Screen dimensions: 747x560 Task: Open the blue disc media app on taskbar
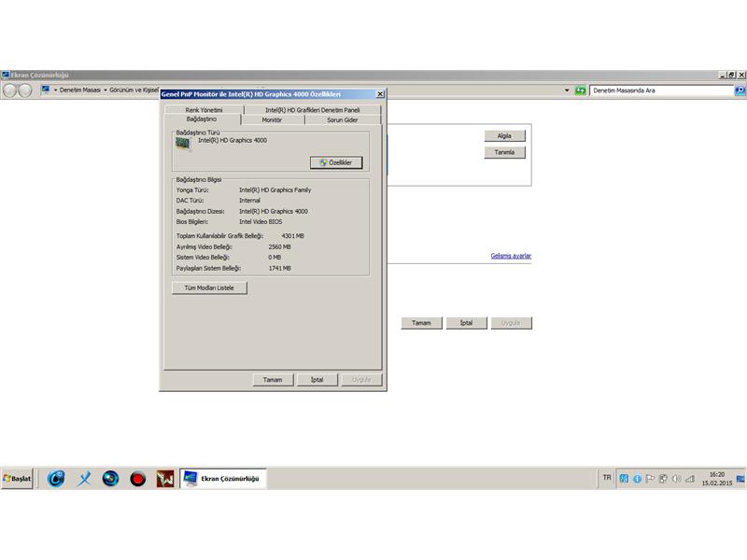point(110,479)
